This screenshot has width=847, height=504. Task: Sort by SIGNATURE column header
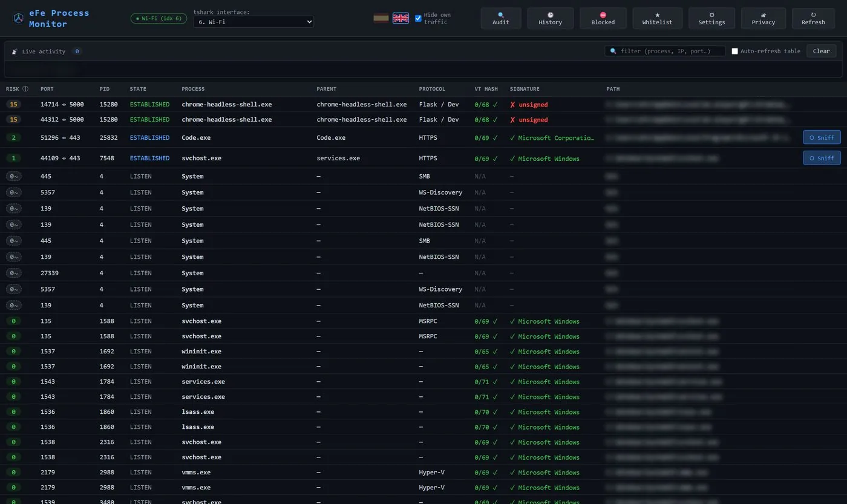pyautogui.click(x=525, y=89)
